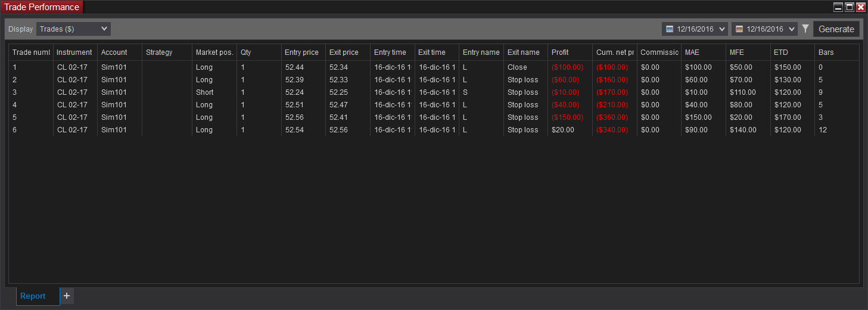This screenshot has height=310, width=868.
Task: Sort by Trade number column header
Action: coord(31,52)
